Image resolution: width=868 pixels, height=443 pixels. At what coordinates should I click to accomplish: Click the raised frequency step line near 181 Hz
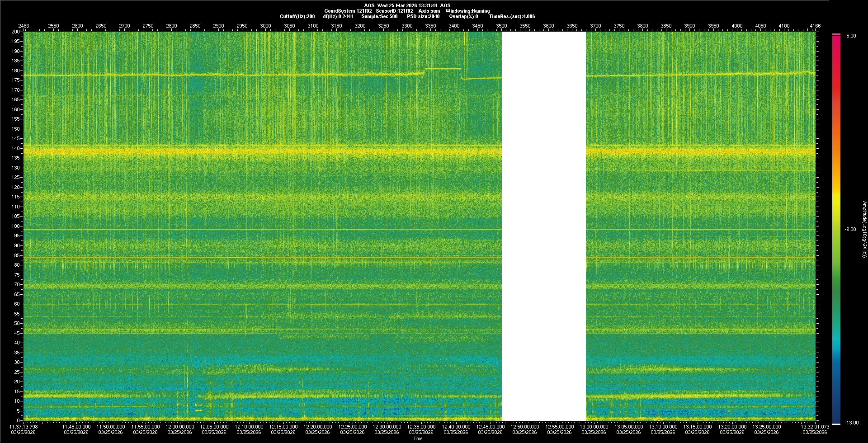pyautogui.click(x=443, y=69)
